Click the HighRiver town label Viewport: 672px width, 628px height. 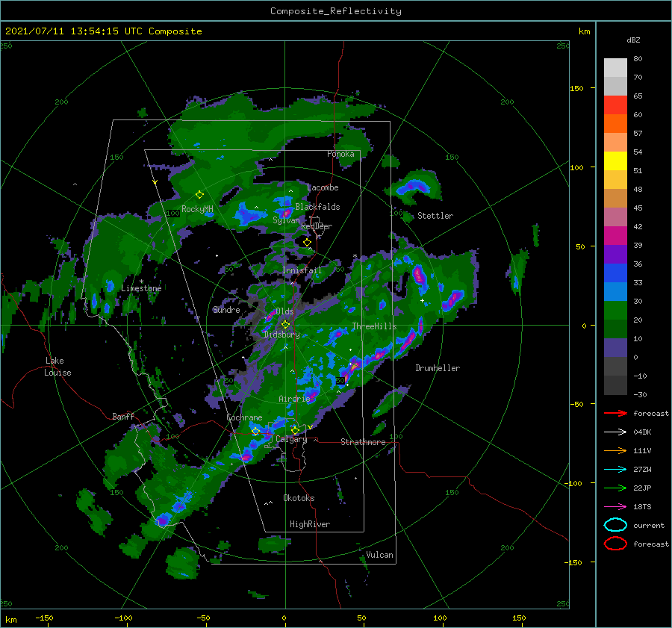[310, 524]
